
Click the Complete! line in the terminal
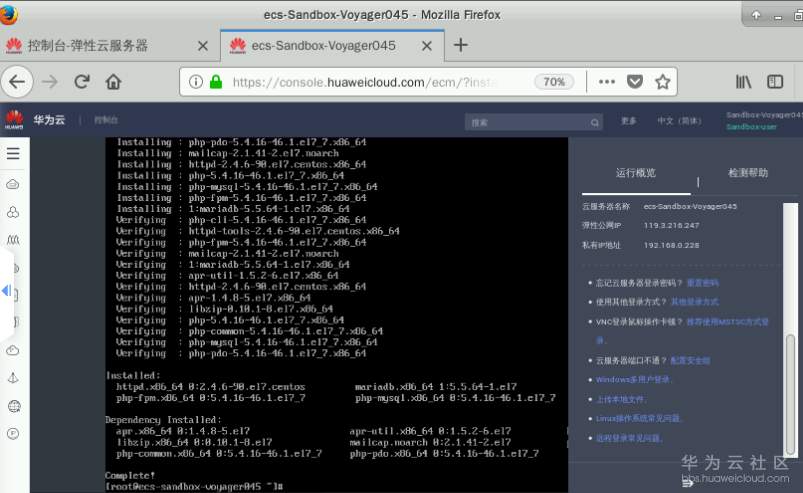tap(130, 476)
